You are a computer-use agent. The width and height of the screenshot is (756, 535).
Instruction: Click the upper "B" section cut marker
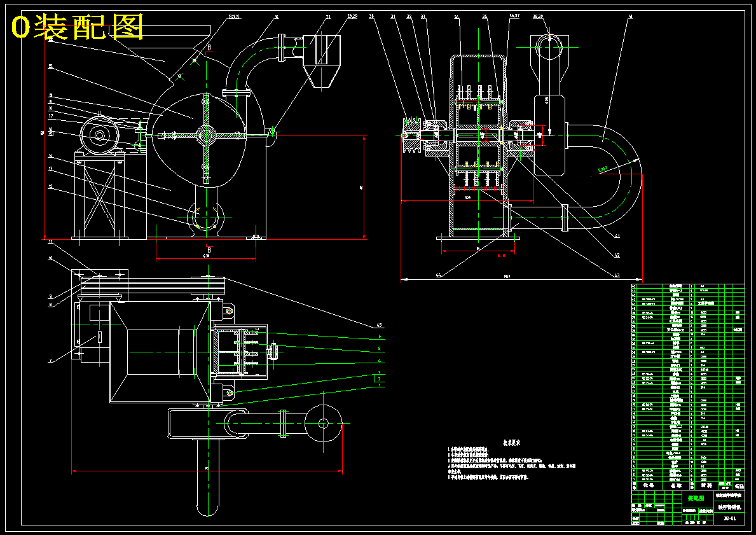point(209,47)
